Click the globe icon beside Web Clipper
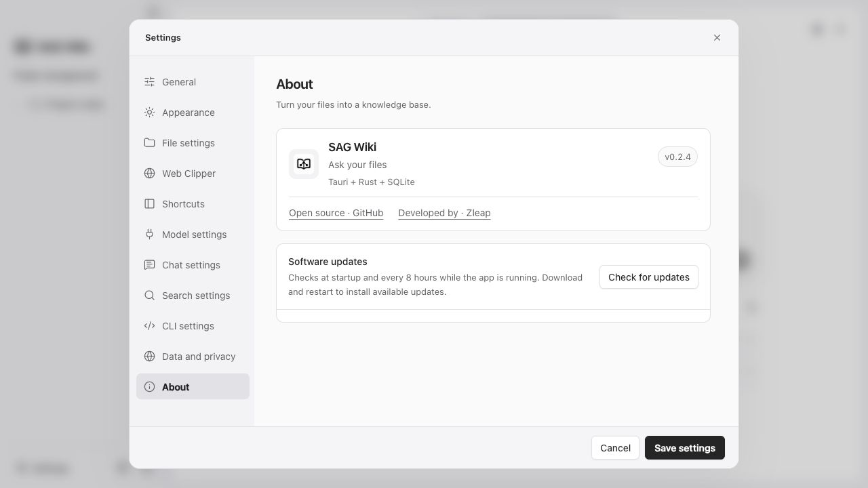Screen dimensions: 868x488 pyautogui.click(x=149, y=174)
